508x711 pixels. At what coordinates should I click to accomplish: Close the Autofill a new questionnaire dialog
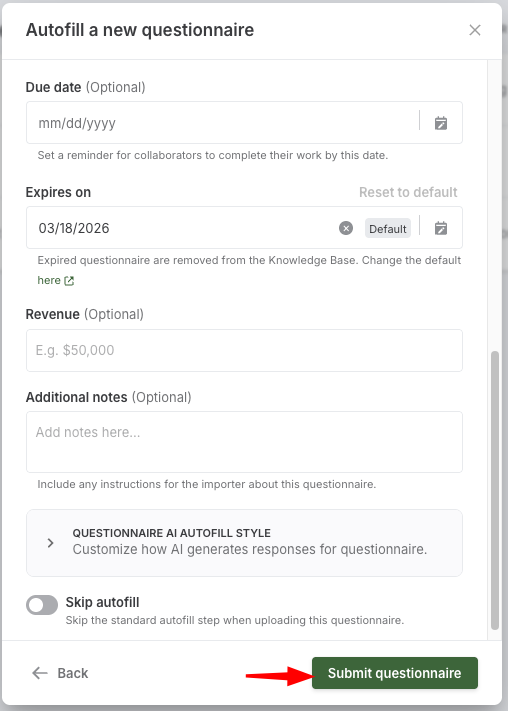474,30
